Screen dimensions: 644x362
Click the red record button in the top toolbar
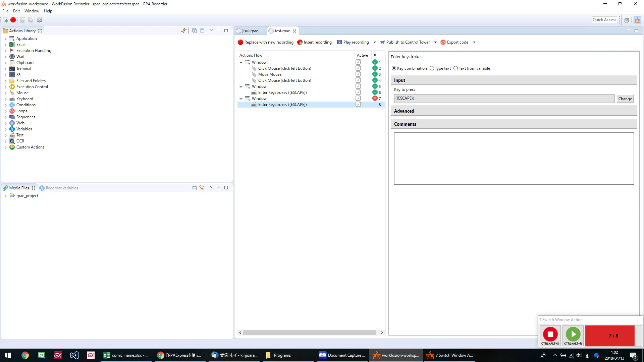[x=13, y=20]
